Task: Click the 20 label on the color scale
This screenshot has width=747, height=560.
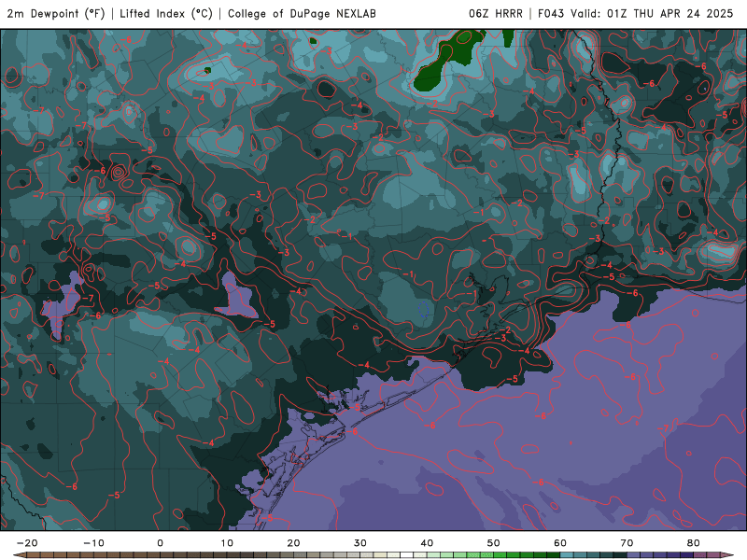Action: (x=293, y=543)
